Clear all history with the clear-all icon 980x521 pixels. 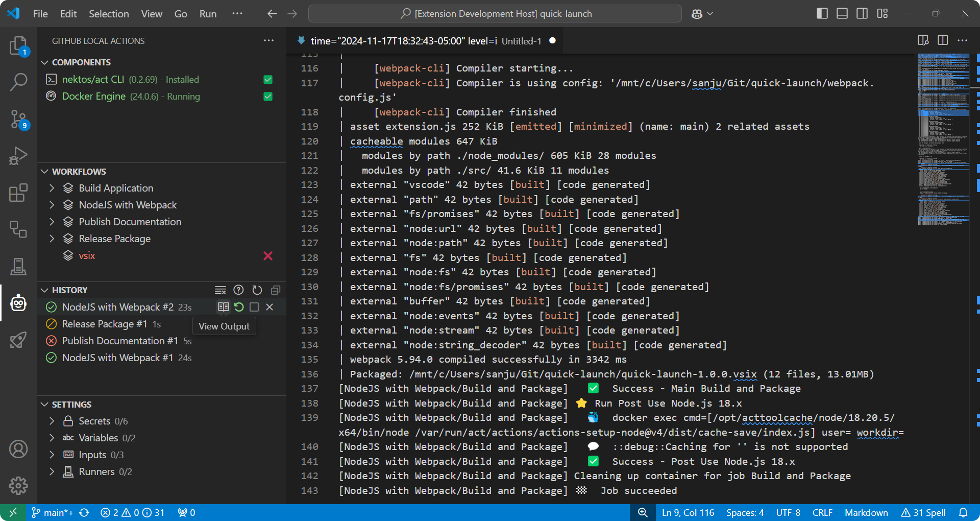220,290
